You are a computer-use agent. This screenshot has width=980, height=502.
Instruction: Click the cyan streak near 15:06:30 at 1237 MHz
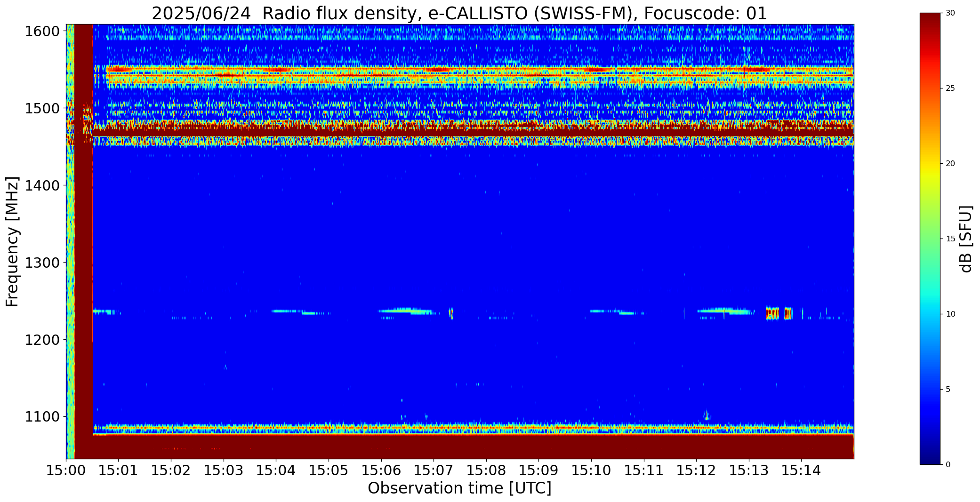pyautogui.click(x=406, y=311)
